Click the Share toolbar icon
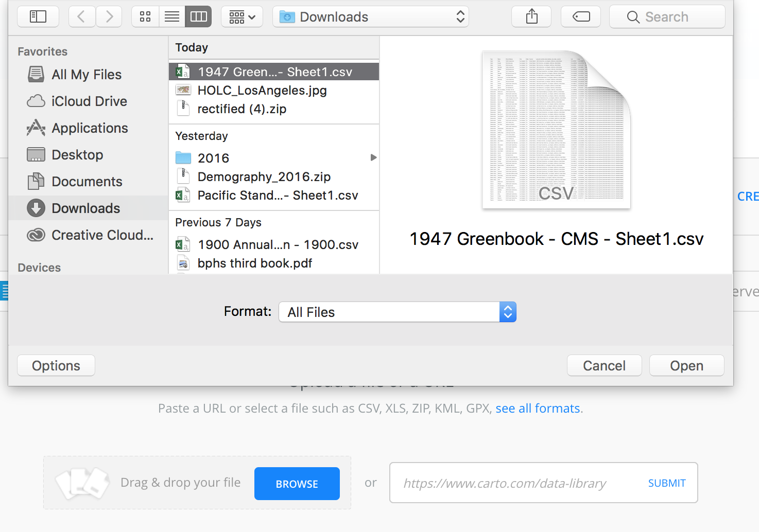 tap(531, 16)
